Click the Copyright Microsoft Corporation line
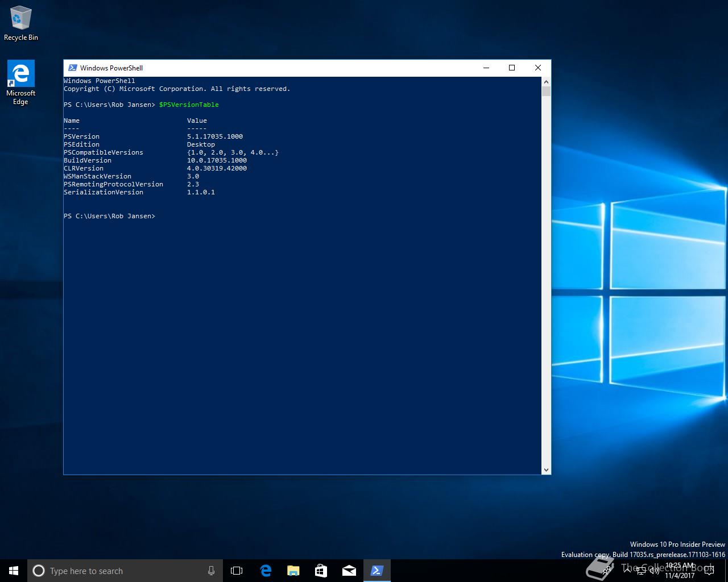This screenshot has height=582, width=728. pyautogui.click(x=177, y=89)
